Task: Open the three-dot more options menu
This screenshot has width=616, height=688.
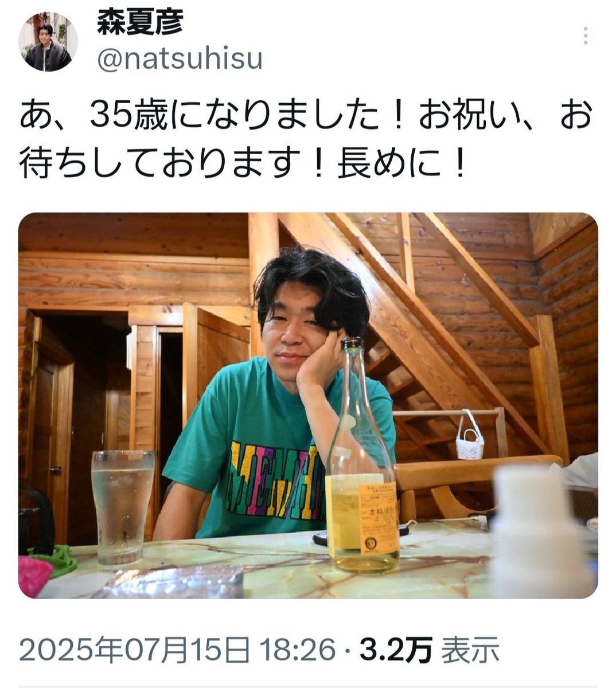Action: [585, 36]
